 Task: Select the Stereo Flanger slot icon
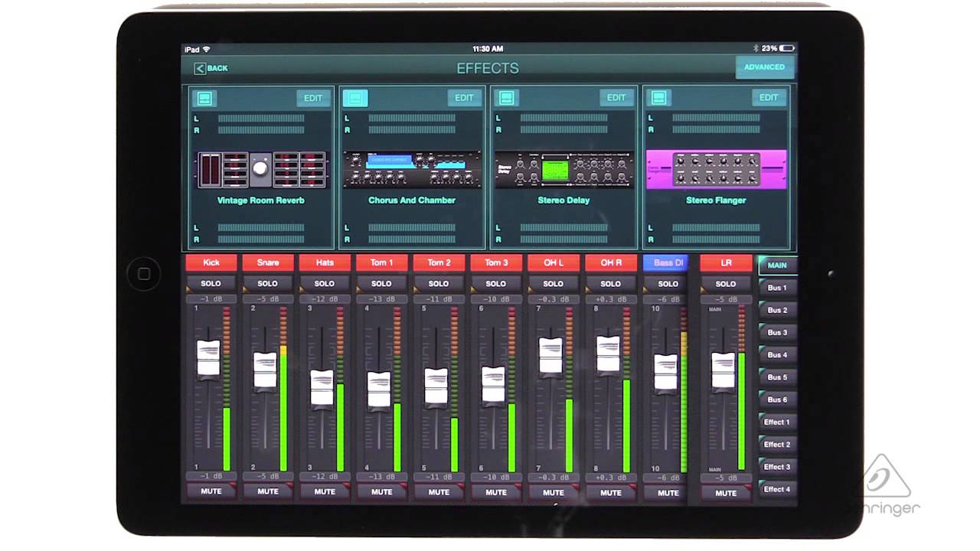tap(658, 97)
